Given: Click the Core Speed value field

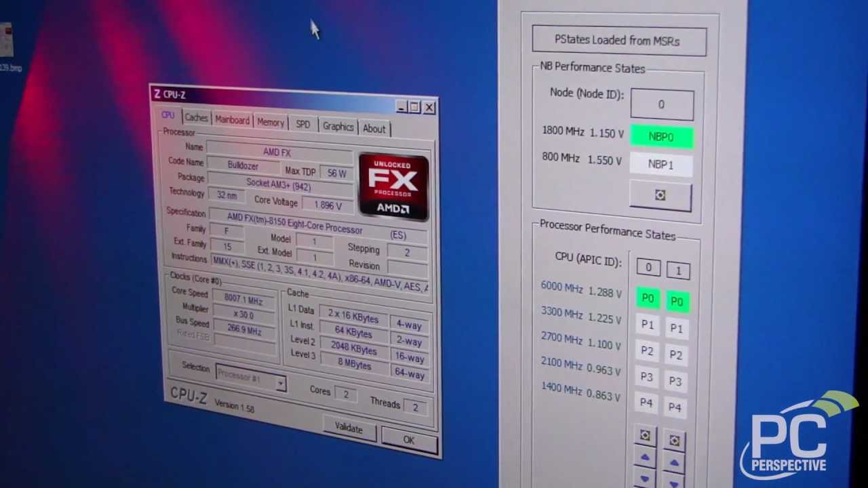Looking at the screenshot, I should [x=245, y=300].
